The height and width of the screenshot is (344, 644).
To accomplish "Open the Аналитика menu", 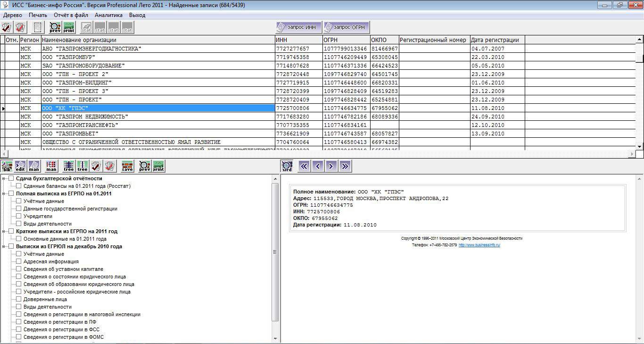I will [108, 15].
